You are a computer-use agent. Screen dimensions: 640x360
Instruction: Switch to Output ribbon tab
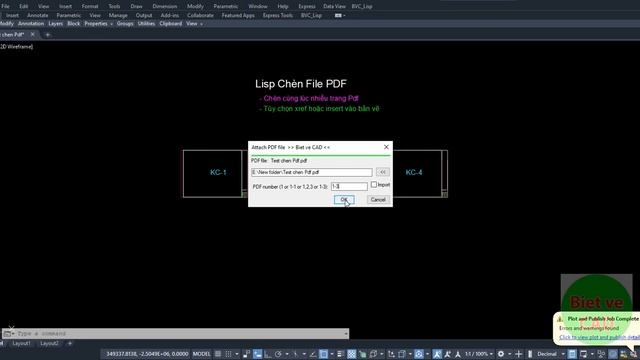[144, 15]
